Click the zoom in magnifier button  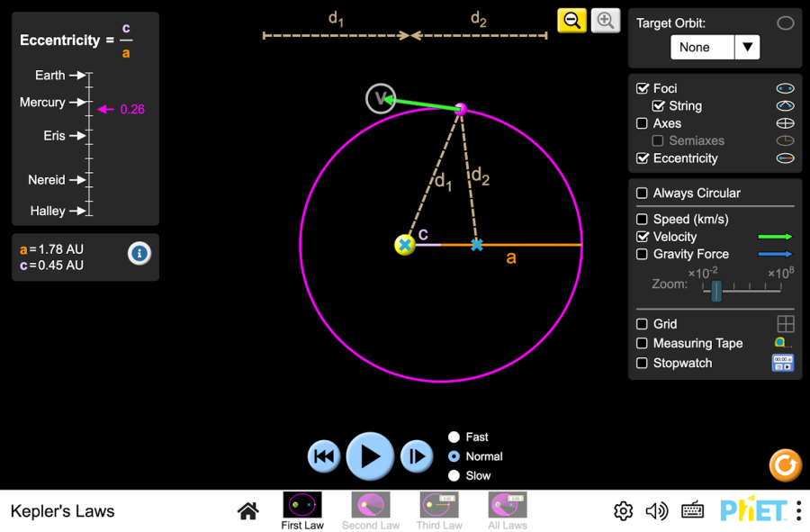click(x=606, y=21)
